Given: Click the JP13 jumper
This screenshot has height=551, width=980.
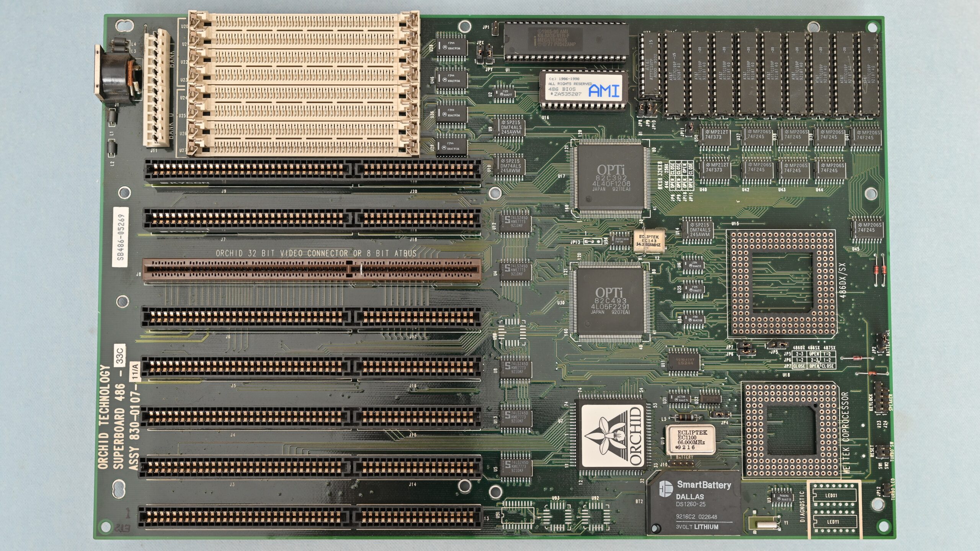Looking at the screenshot, I should tap(593, 241).
